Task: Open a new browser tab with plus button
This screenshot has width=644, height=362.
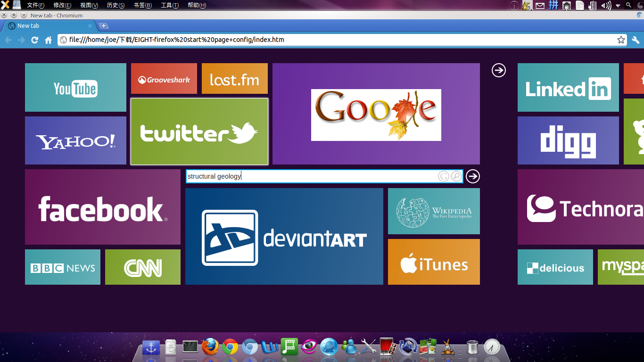Action: pyautogui.click(x=104, y=26)
